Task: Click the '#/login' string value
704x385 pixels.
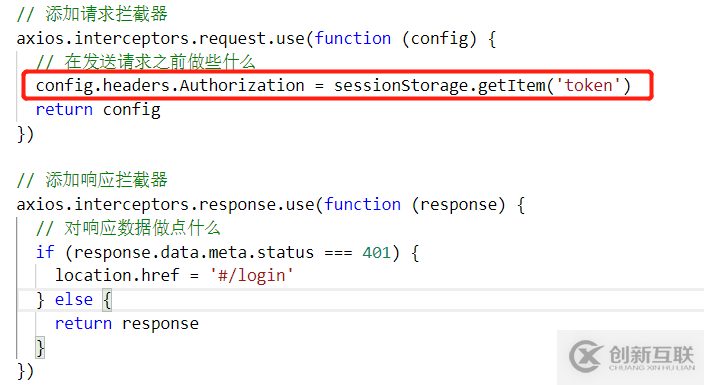Action: (x=251, y=275)
